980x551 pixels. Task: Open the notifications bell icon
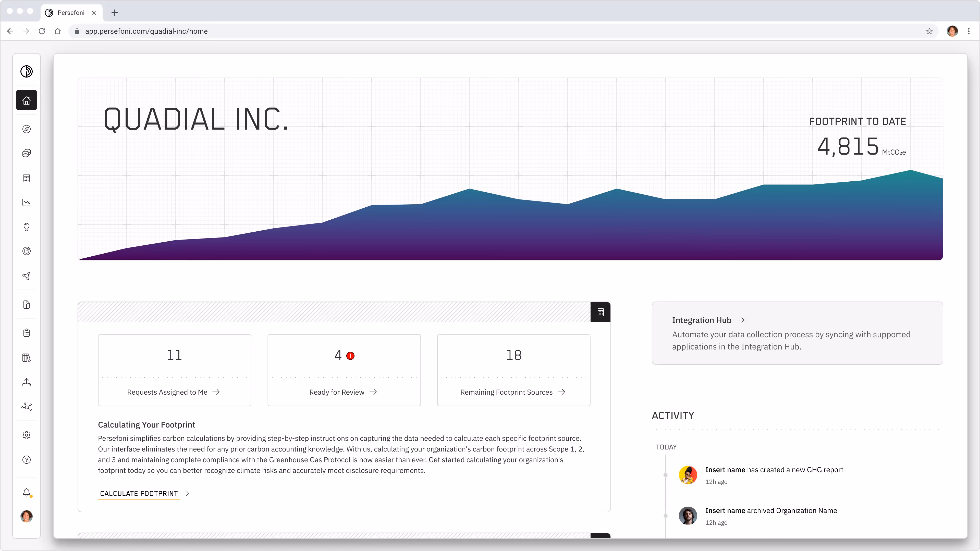(x=26, y=493)
